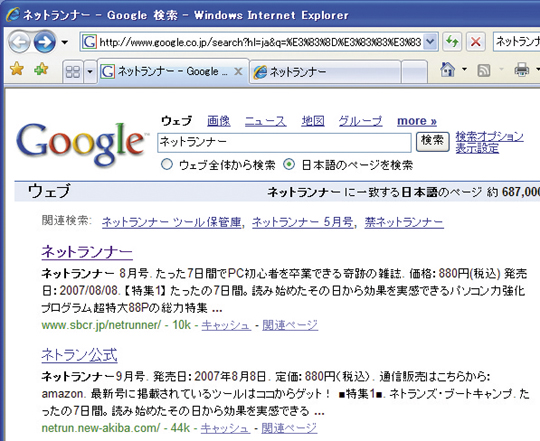
Task: Expand the tab list dropdown arrow
Action: [90, 72]
